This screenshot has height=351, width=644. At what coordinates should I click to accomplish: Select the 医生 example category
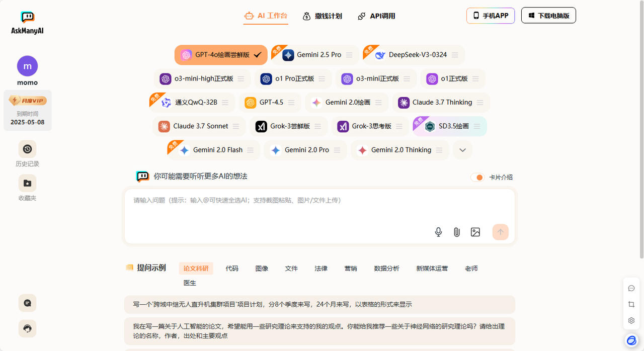[190, 283]
